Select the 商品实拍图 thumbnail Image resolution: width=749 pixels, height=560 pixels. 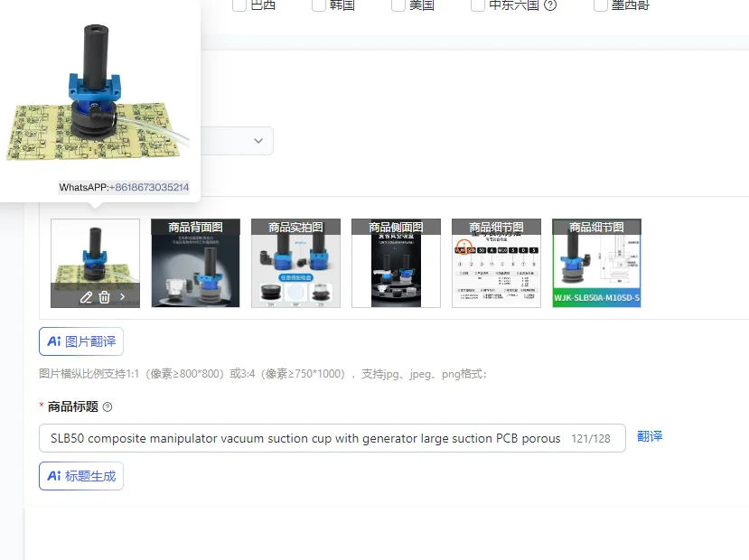295,263
